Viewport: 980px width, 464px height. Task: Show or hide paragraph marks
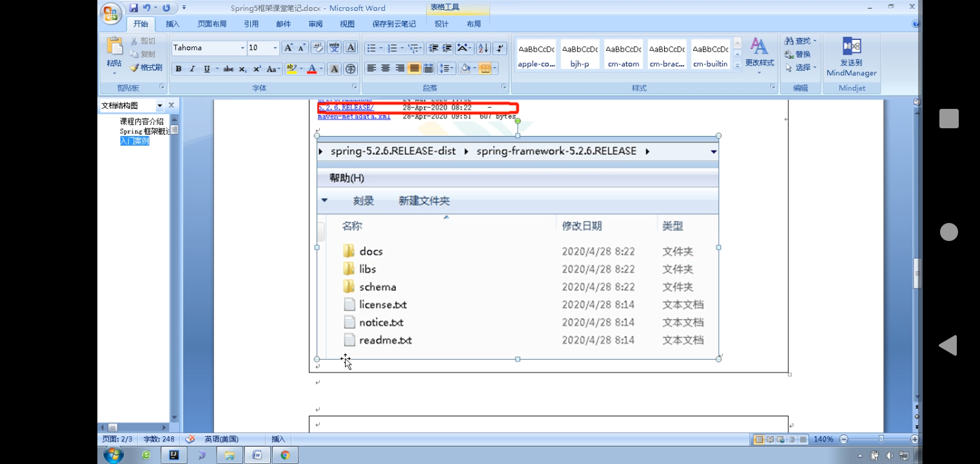(x=500, y=48)
